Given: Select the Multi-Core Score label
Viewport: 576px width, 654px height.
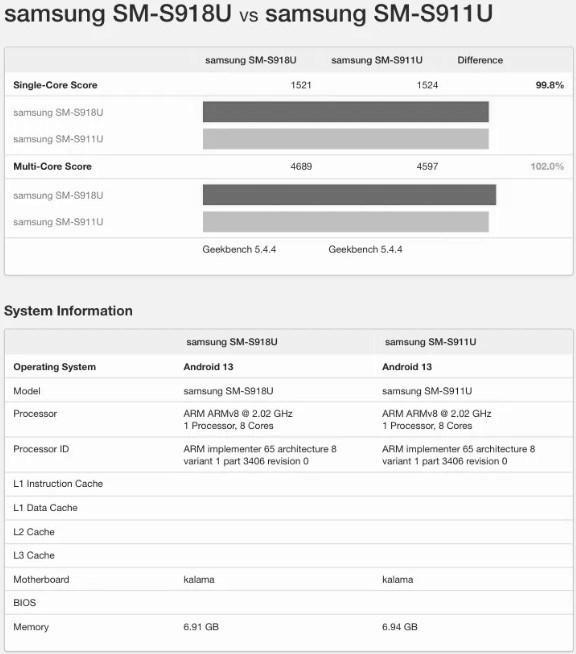Looking at the screenshot, I should click(53, 166).
